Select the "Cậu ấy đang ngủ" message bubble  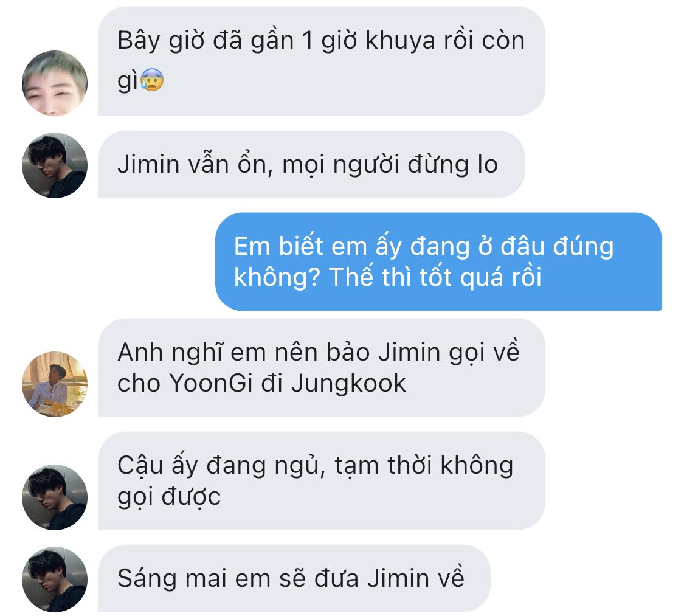322,481
